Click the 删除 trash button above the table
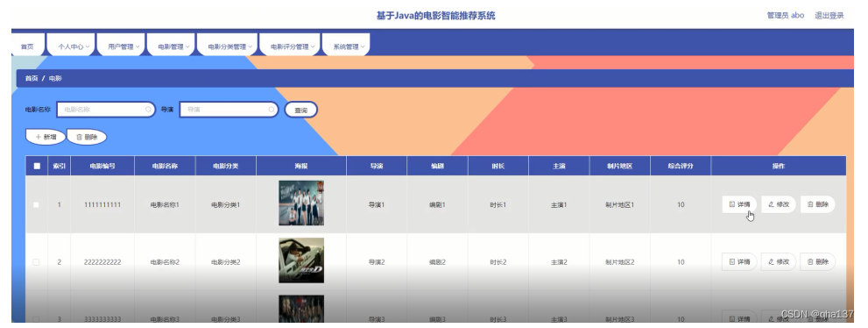Screen dimensions: 868x328 coord(87,137)
